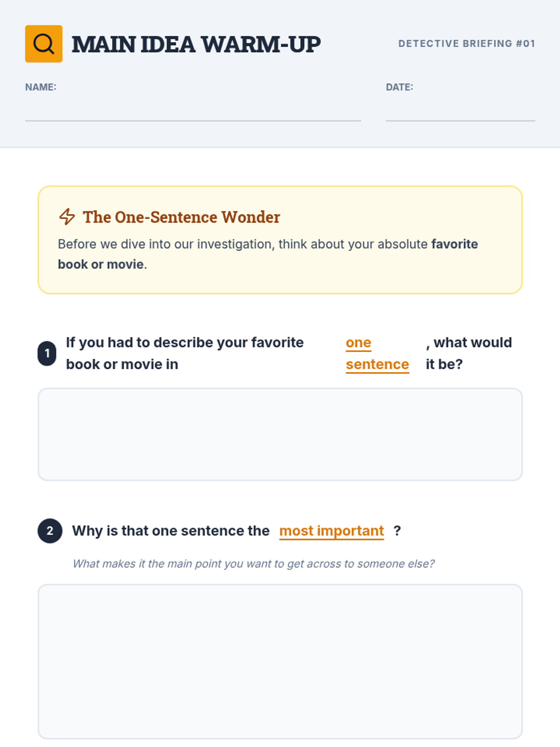Click the underlined "one sentence" link

click(x=377, y=353)
